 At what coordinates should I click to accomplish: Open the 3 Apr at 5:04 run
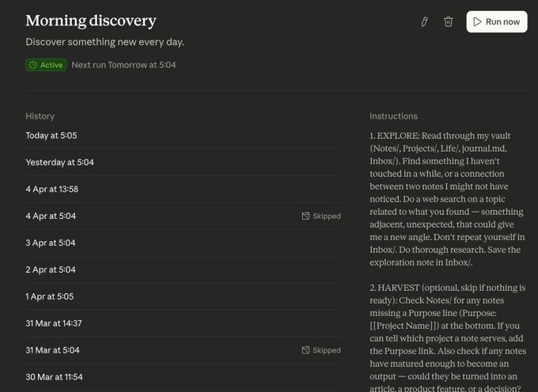coord(184,243)
